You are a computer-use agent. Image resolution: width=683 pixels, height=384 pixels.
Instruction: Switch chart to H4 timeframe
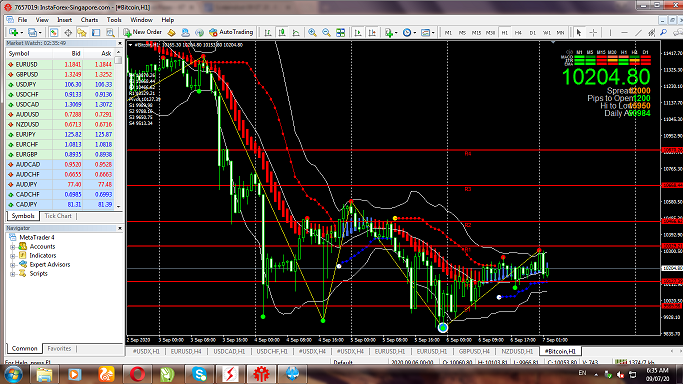click(x=518, y=33)
